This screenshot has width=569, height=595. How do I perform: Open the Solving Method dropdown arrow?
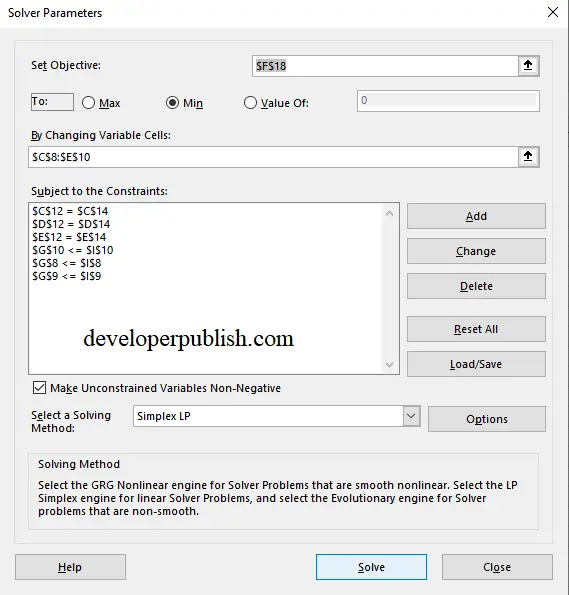click(411, 416)
